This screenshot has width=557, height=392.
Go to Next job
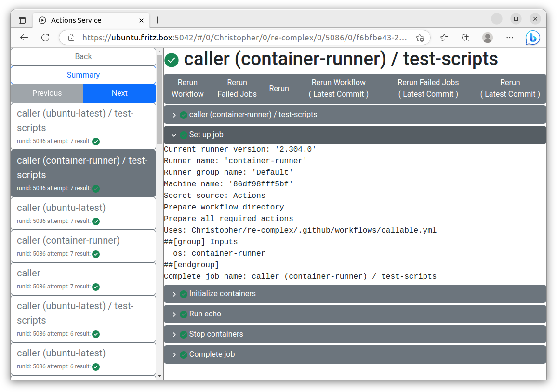(x=119, y=93)
